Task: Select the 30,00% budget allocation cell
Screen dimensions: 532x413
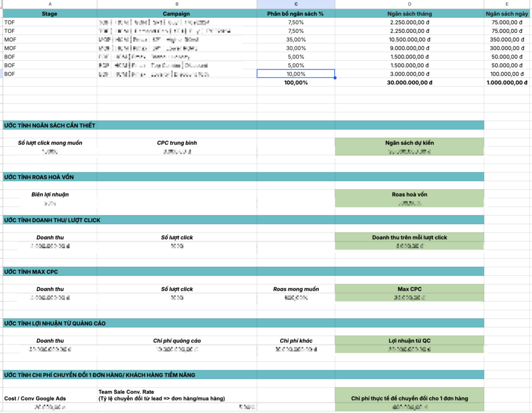Action: pos(296,48)
